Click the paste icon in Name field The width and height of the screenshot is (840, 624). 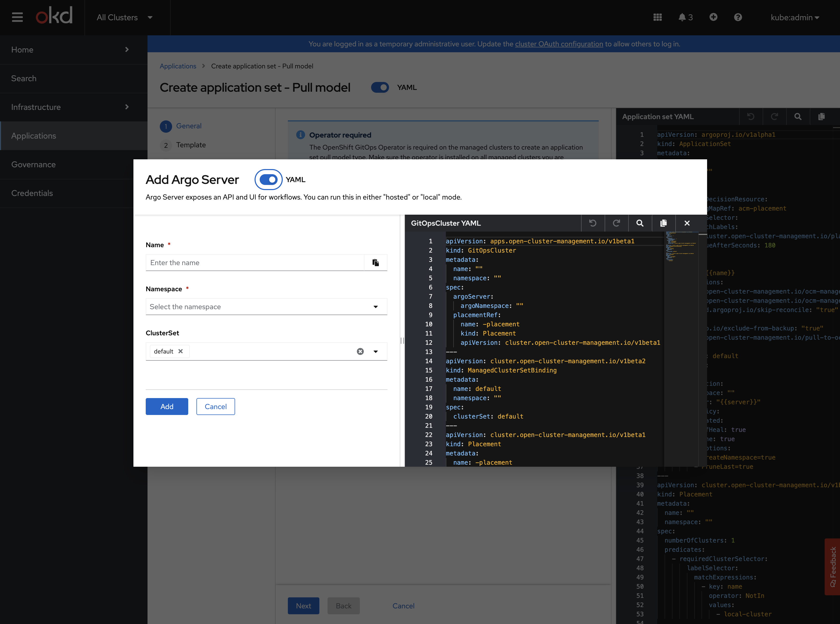(375, 263)
